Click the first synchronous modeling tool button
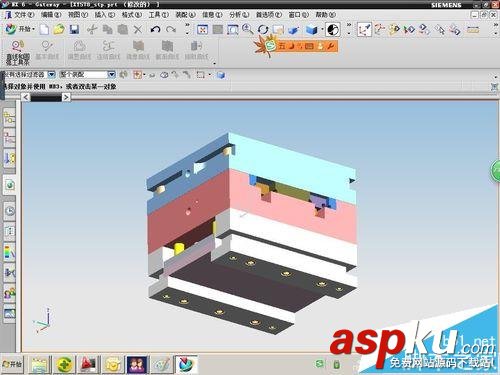The height and width of the screenshot is (375, 500). [18, 53]
